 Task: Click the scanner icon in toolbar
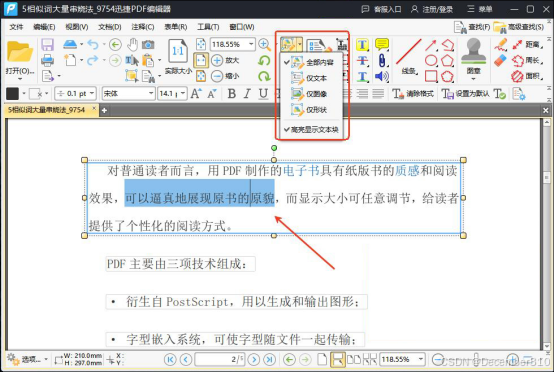70,45
